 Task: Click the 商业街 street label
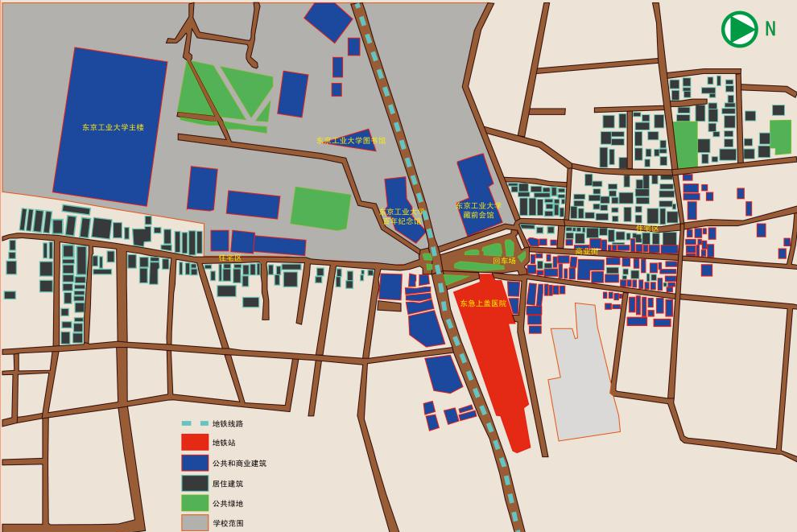pyautogui.click(x=587, y=251)
